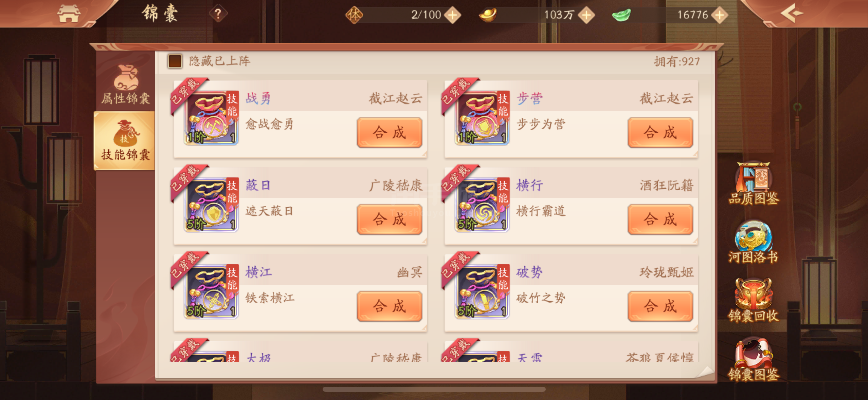The image size is (868, 400).
Task: Select the 战勇 skill pouch icon
Action: point(211,118)
